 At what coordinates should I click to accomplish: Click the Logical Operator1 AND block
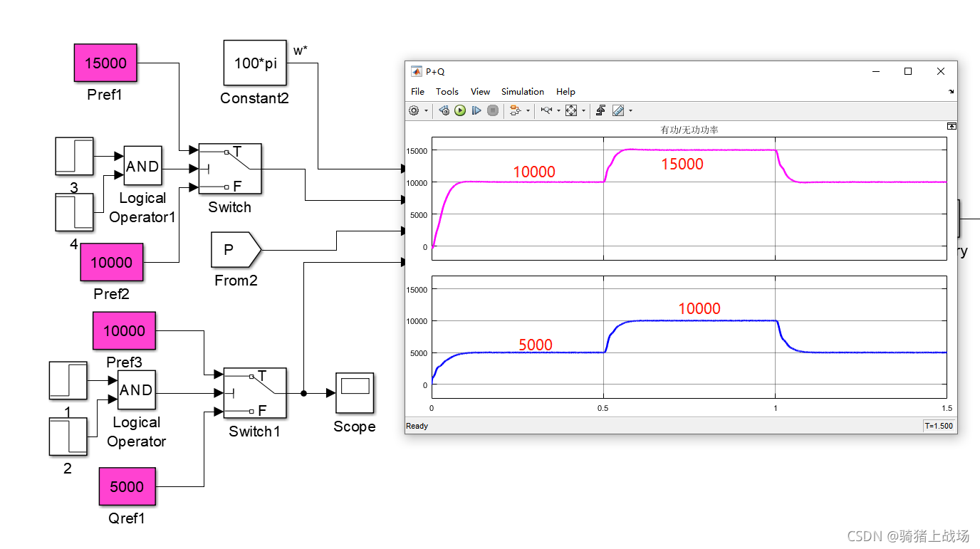pos(142,166)
